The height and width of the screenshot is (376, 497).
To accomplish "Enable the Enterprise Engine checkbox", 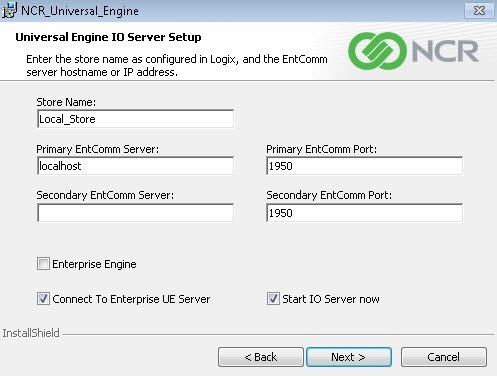I will pos(43,264).
